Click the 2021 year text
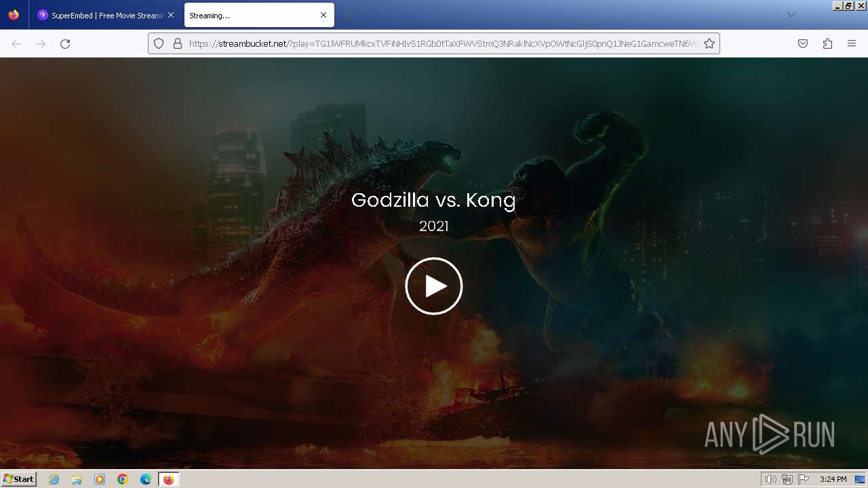The image size is (868, 488). click(434, 226)
